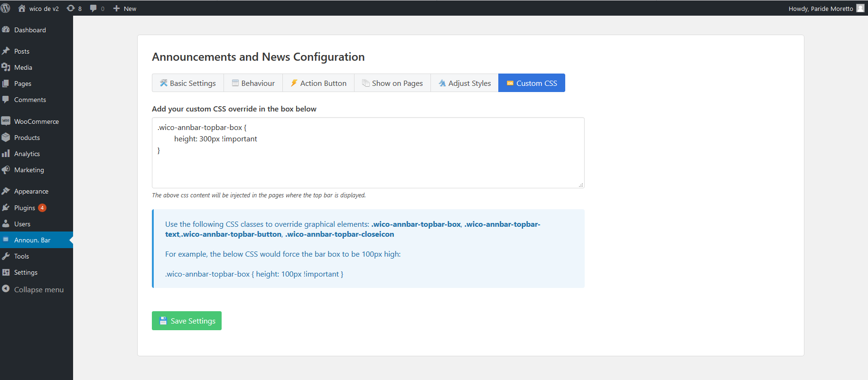Click the WordPress logo icon
Screen dimensions: 868x380
pyautogui.click(x=6, y=8)
